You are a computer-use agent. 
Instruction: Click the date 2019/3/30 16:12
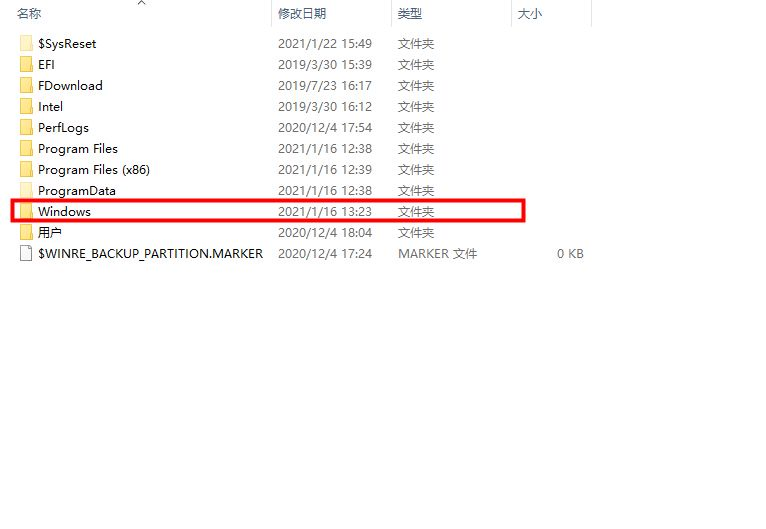325,106
